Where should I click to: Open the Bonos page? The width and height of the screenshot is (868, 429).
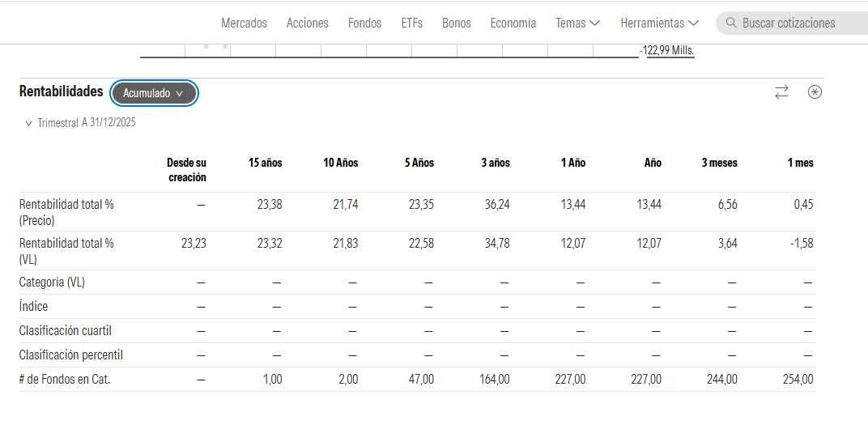coord(457,23)
